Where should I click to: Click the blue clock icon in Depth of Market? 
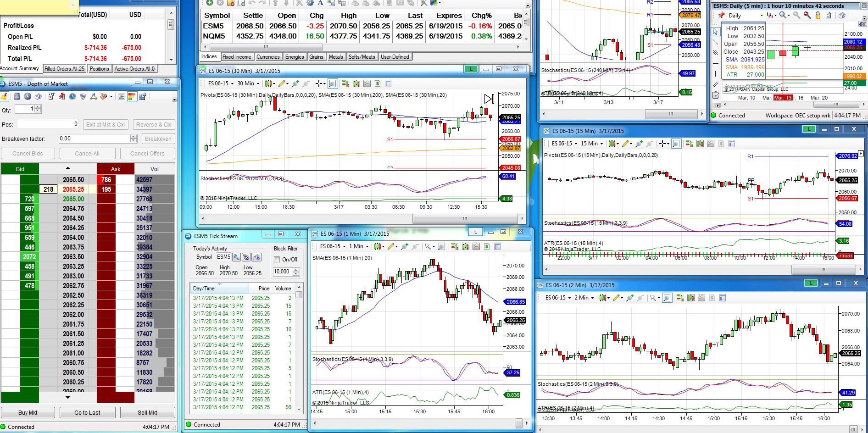point(72,96)
